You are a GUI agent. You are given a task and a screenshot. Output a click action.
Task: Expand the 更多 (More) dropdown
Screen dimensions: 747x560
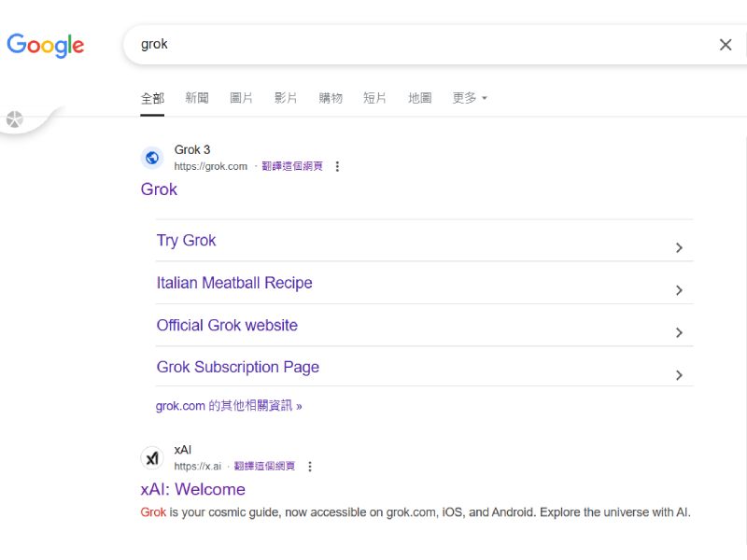click(470, 98)
